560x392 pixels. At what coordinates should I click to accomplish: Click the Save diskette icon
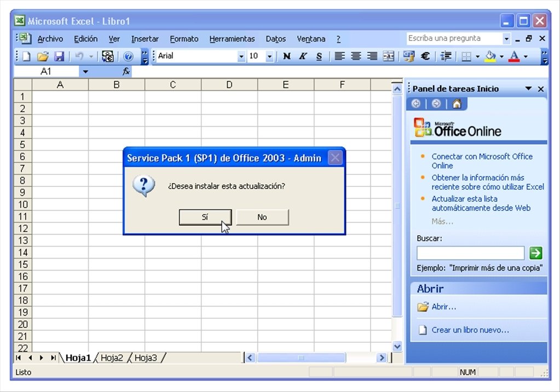pos(59,56)
